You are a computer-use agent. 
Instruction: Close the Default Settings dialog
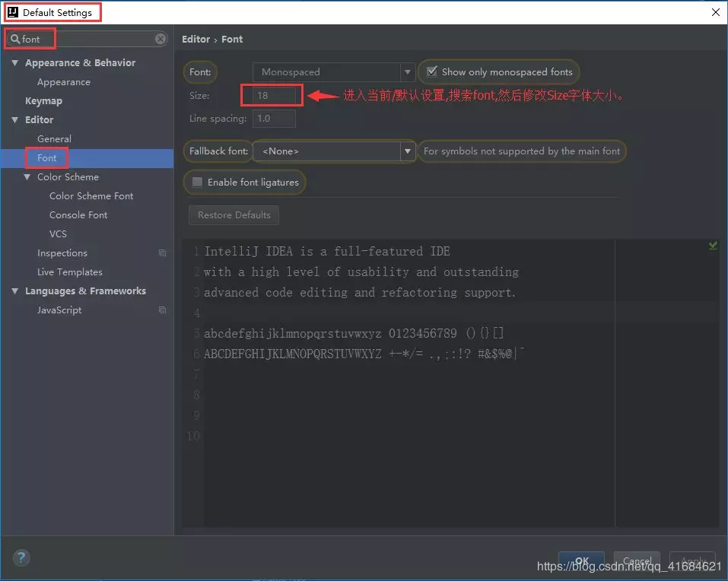coord(716,12)
